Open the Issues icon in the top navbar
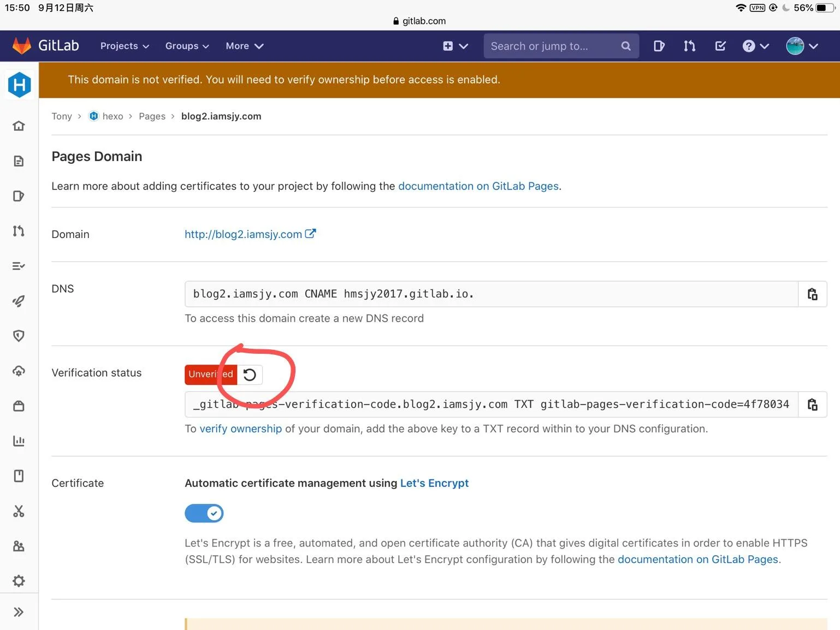 (x=659, y=46)
